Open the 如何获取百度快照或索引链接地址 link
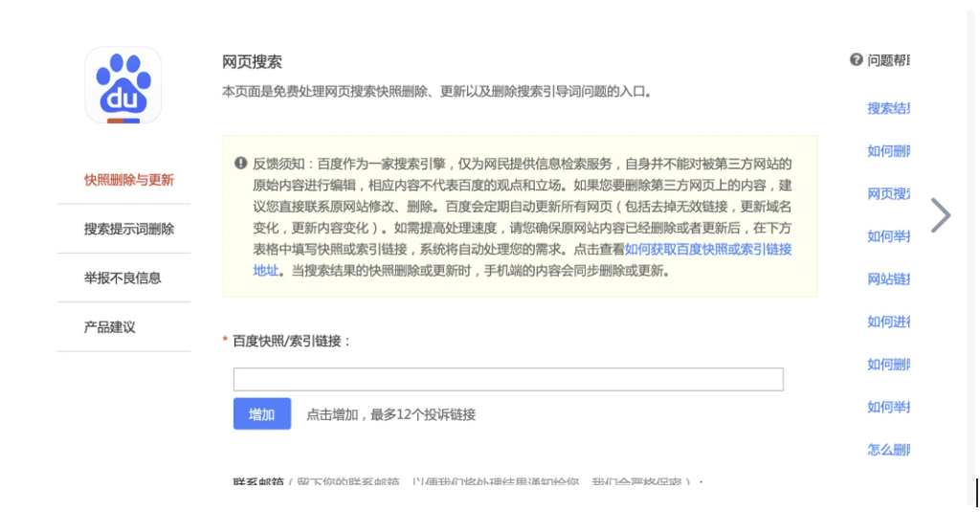This screenshot has width=980, height=512. [x=708, y=250]
